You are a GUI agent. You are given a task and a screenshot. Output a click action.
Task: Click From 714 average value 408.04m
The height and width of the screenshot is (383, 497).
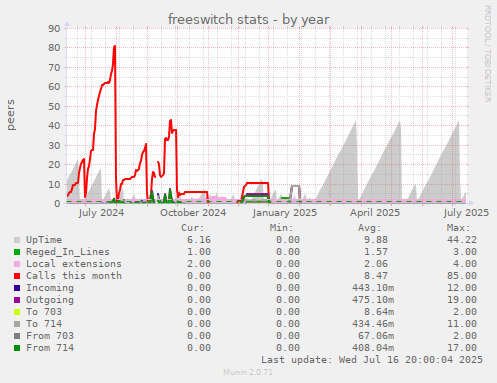tap(373, 348)
